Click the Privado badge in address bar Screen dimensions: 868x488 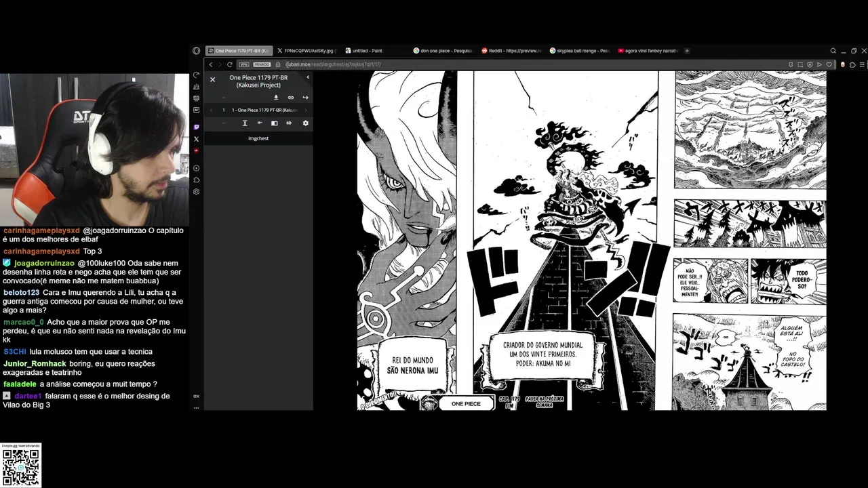(x=262, y=64)
